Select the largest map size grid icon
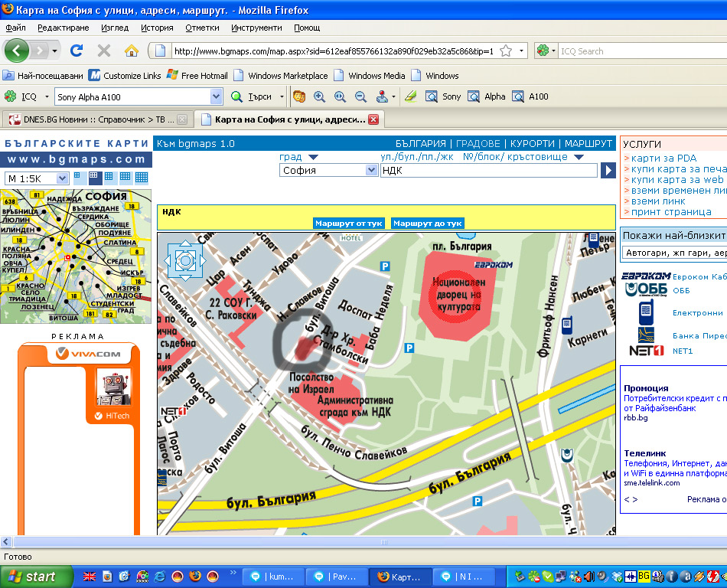 click(x=142, y=178)
